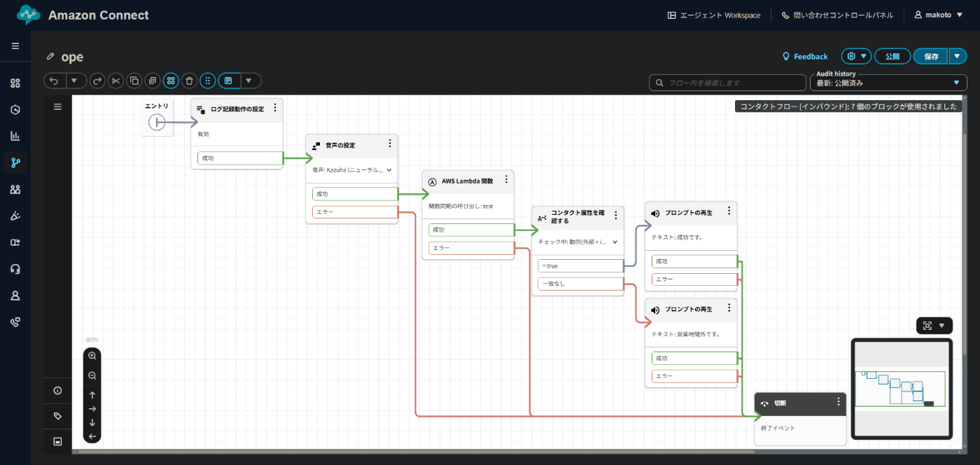The height and width of the screenshot is (465, 980).
Task: Select the 音声の設定 block 成功 branch
Action: (x=355, y=194)
